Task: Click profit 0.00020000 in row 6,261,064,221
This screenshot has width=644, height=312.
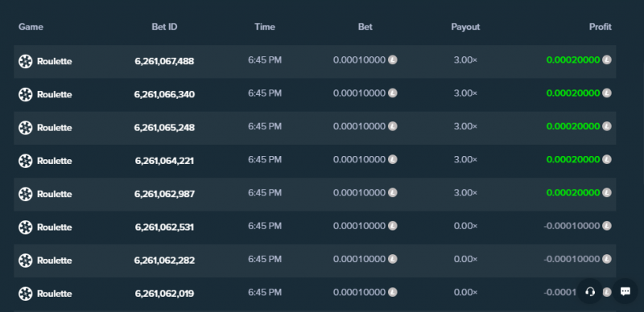Action: pyautogui.click(x=573, y=159)
